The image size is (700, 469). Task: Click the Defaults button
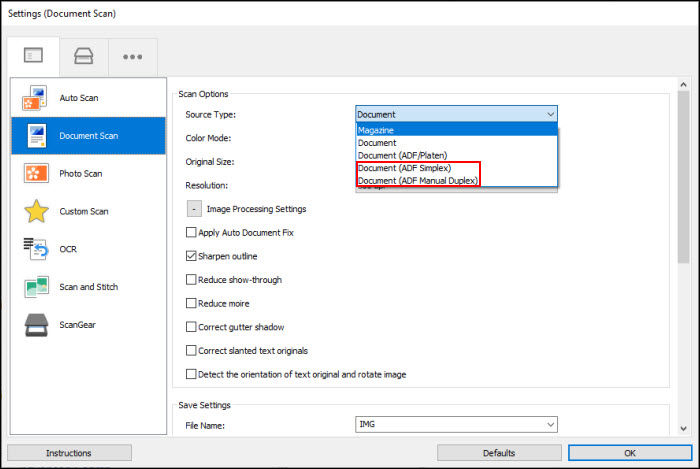pyautogui.click(x=498, y=453)
